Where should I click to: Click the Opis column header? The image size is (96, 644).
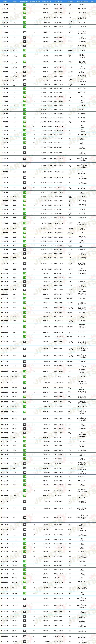92,1
